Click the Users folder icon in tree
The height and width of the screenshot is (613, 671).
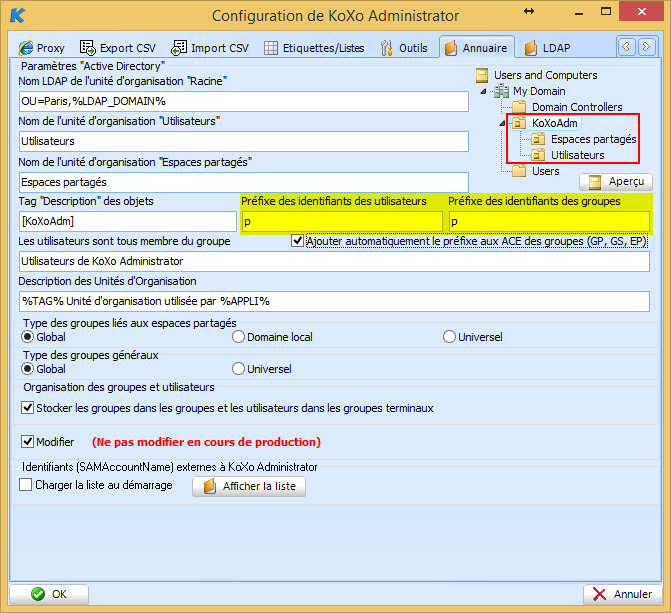click(x=519, y=171)
